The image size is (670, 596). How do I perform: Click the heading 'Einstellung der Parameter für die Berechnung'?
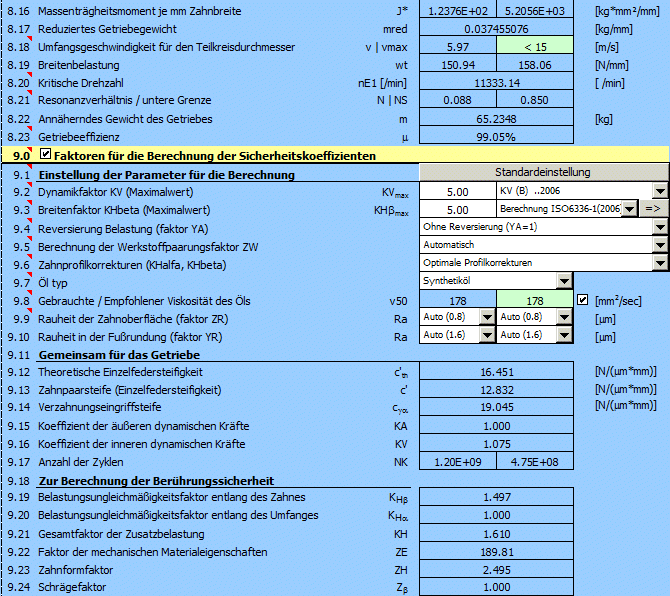(x=167, y=175)
